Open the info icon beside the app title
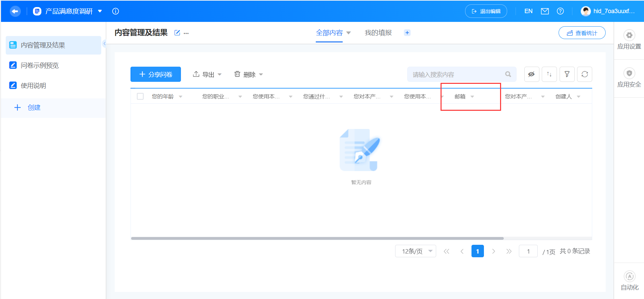The width and height of the screenshot is (644, 299). [x=115, y=11]
